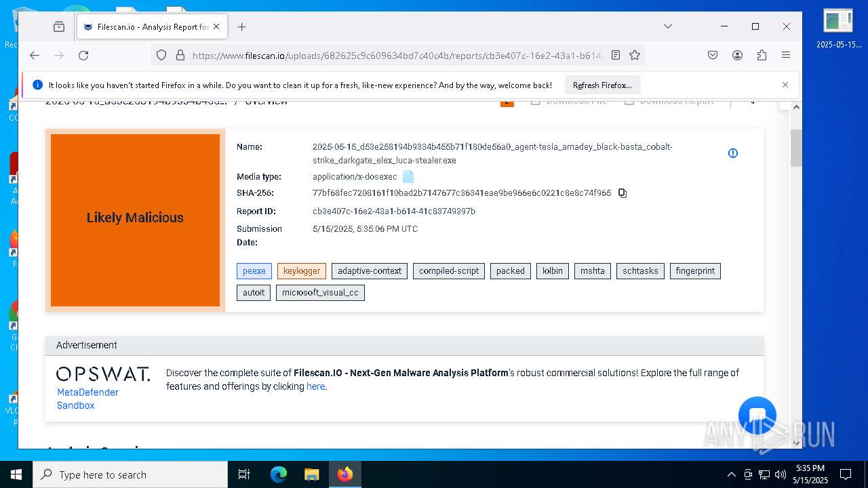
Task: Select the media type application/x-dosexec text
Action: tap(355, 177)
